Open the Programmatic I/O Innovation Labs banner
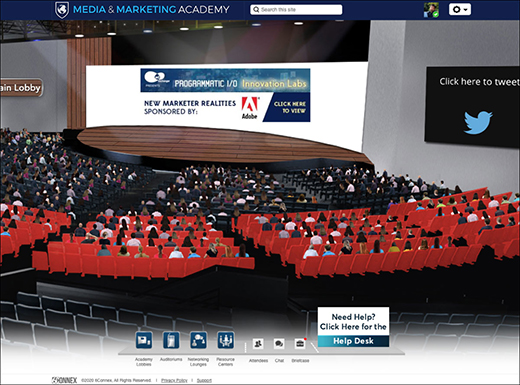520x385 pixels. 225,80
